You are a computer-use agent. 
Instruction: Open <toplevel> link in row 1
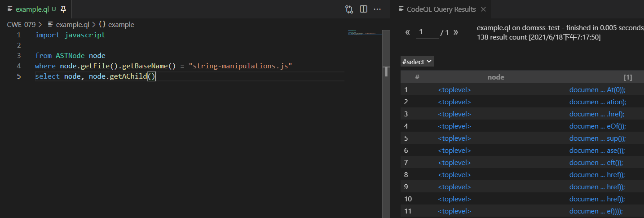(x=454, y=90)
